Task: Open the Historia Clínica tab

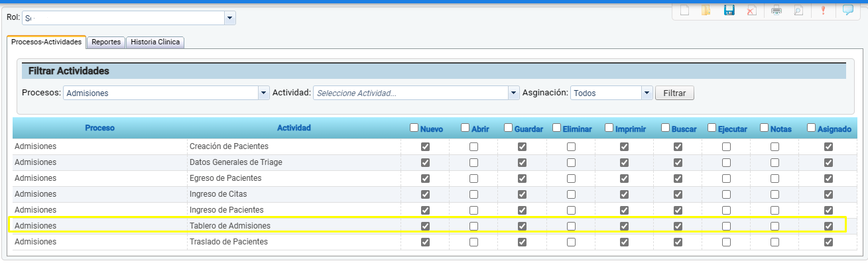Action: pyautogui.click(x=155, y=42)
